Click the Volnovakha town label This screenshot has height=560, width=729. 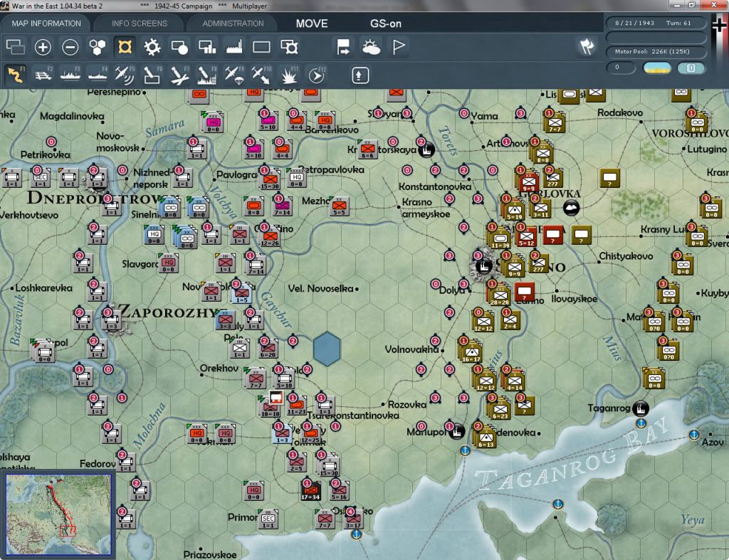412,349
